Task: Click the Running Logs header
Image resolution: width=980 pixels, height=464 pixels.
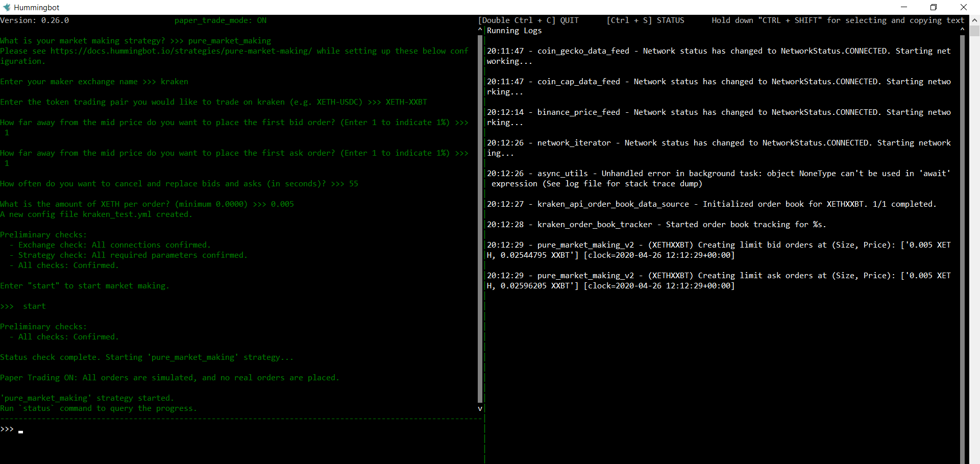Action: click(514, 31)
